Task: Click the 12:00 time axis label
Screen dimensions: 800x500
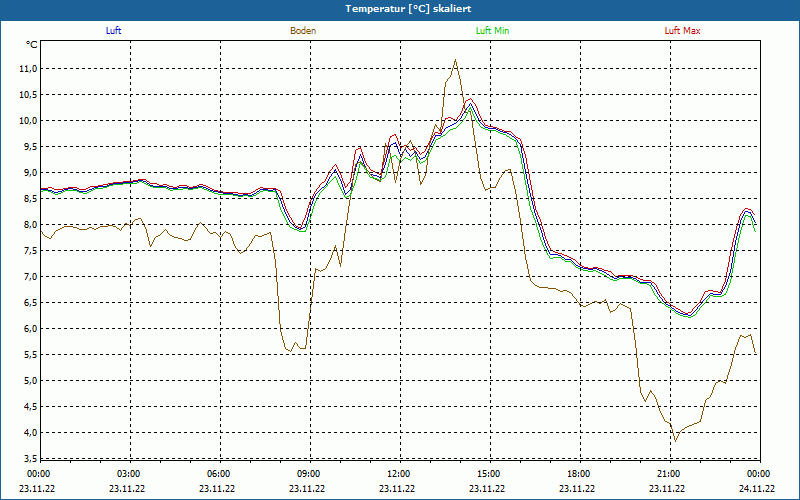Action: (398, 474)
